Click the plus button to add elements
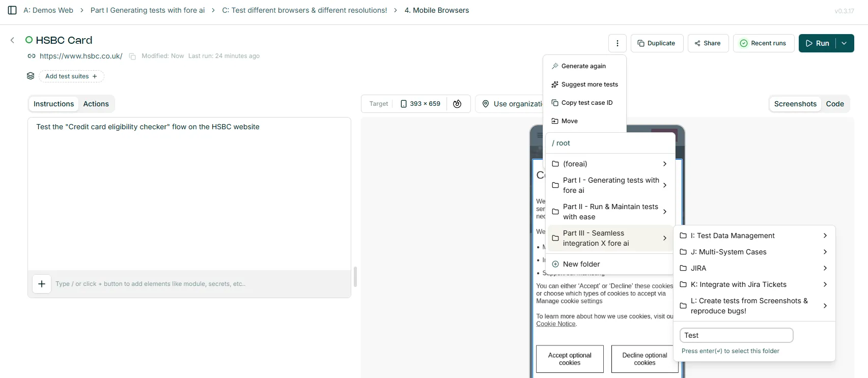The height and width of the screenshot is (378, 868). pyautogui.click(x=42, y=284)
